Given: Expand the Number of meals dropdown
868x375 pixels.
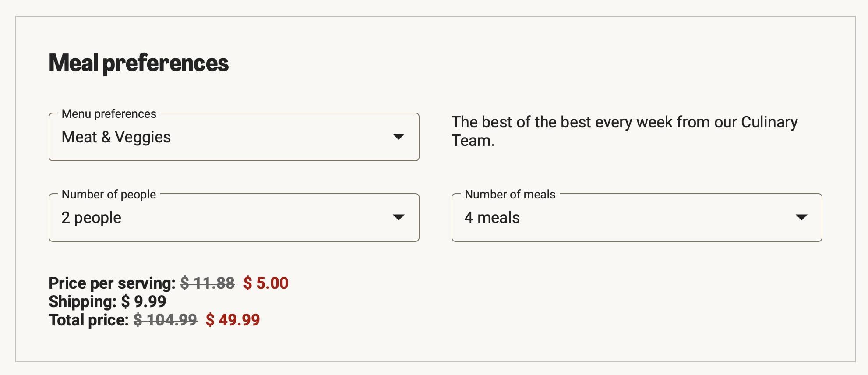Looking at the screenshot, I should click(636, 218).
